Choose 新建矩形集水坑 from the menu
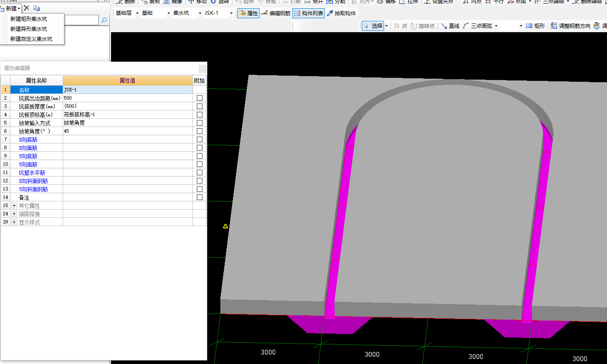607x364 pixels. (29, 19)
